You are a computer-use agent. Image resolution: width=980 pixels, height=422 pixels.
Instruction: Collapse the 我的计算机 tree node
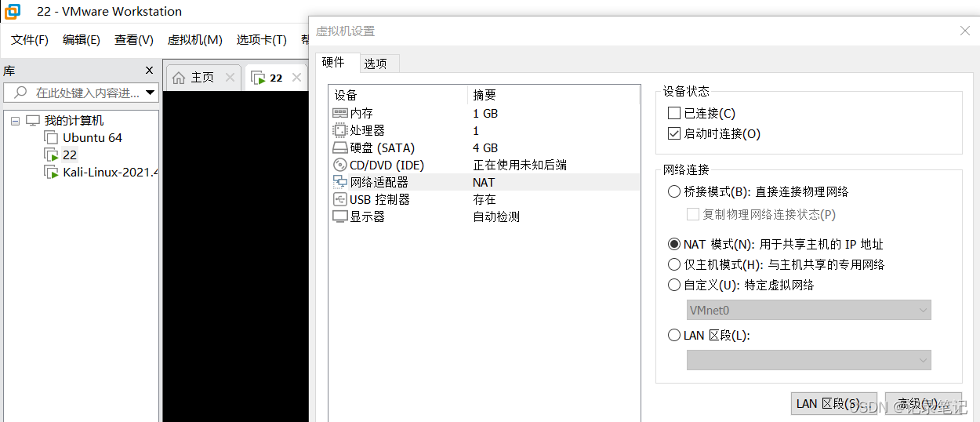coord(15,121)
